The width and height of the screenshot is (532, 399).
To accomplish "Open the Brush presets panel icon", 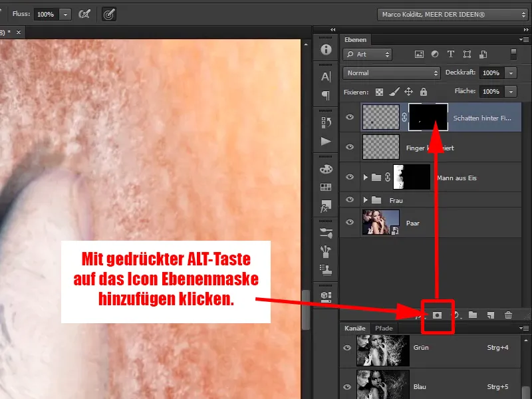I will (x=326, y=251).
